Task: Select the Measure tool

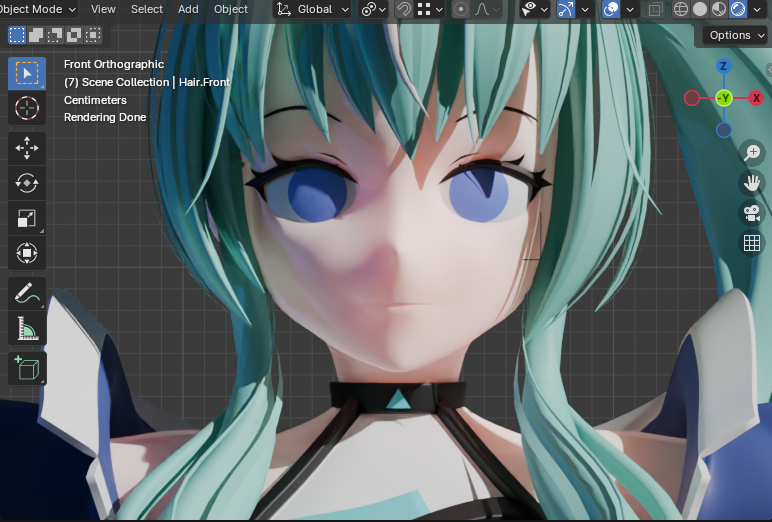Action: (x=27, y=329)
